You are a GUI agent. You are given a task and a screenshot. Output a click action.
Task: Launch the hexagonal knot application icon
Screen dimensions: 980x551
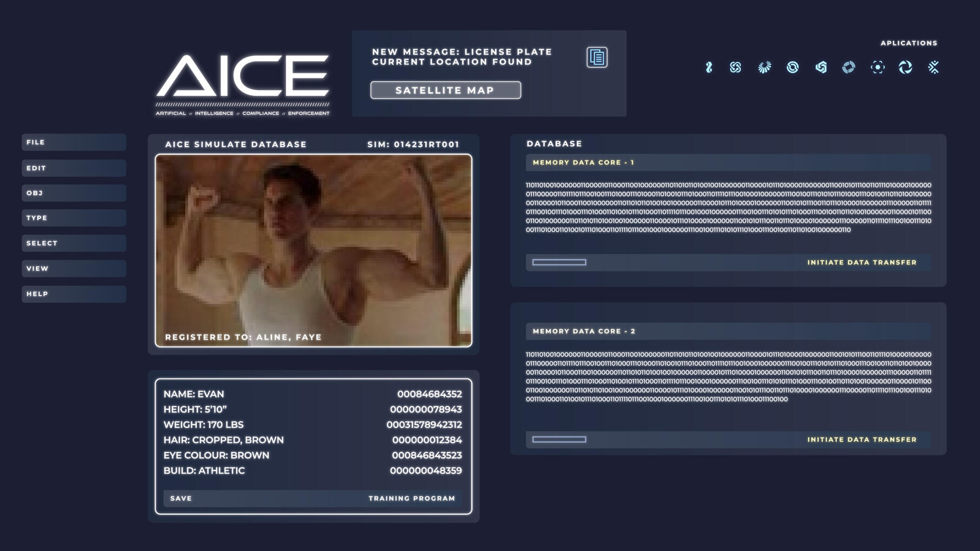click(821, 67)
